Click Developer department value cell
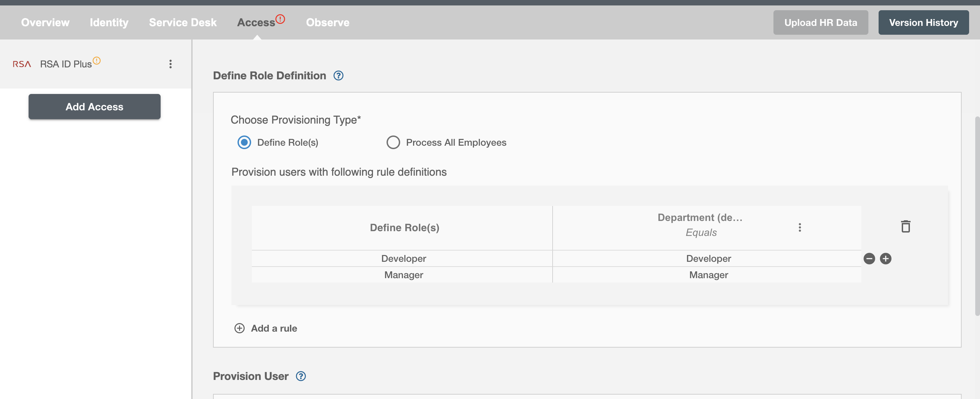The height and width of the screenshot is (399, 980). pyautogui.click(x=707, y=258)
